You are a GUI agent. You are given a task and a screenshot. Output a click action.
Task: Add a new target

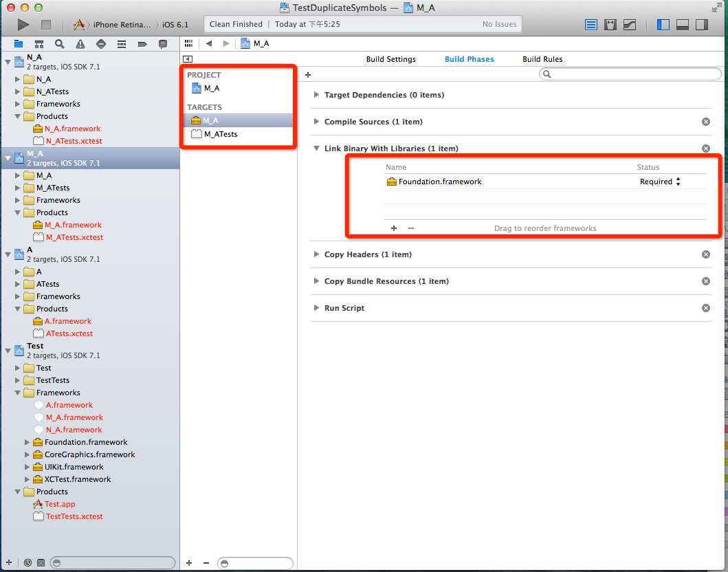pos(189,562)
